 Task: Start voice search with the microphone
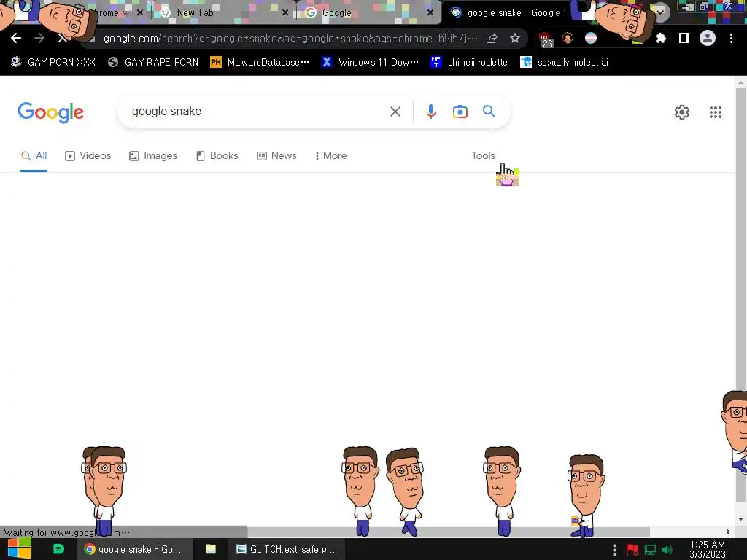(430, 112)
